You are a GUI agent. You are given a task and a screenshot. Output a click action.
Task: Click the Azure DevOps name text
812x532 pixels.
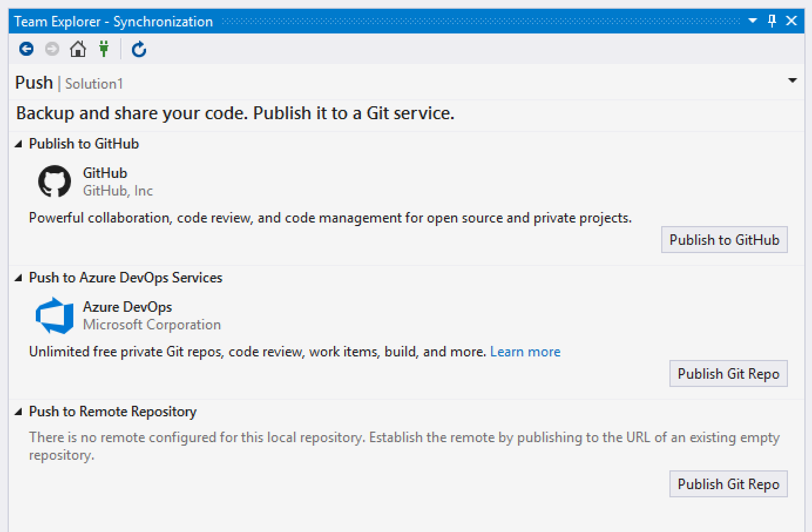[x=127, y=307]
